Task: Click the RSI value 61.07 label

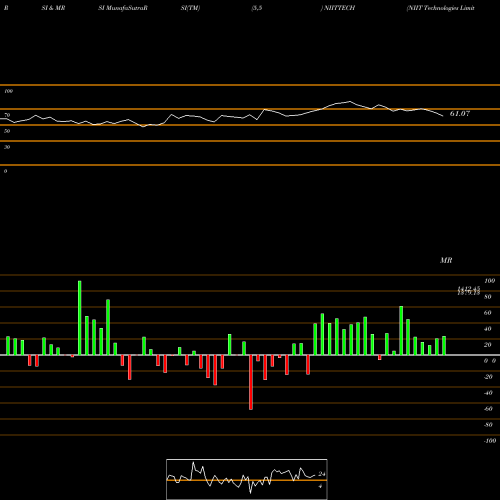Action: coord(460,114)
